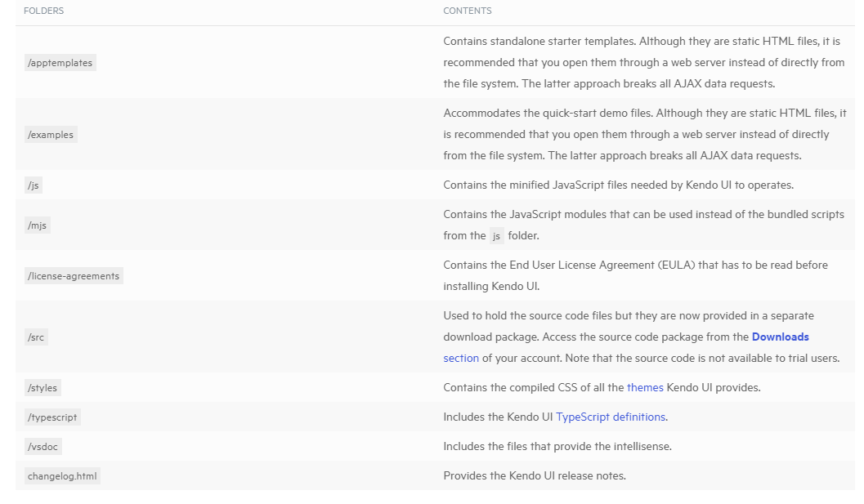Click description 'Accommodates the quick-start demo files'
This screenshot has width=864, height=504.
tap(645, 134)
